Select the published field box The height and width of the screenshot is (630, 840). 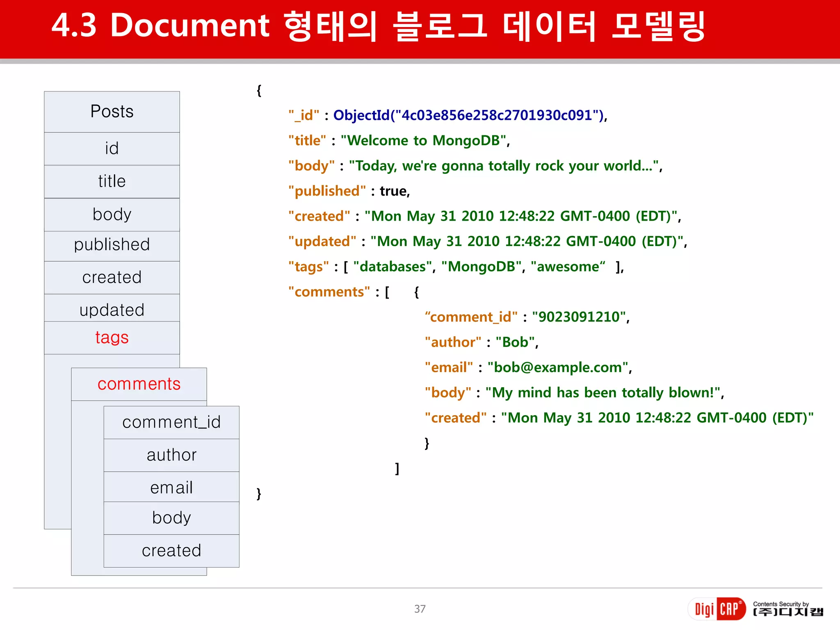click(x=112, y=246)
